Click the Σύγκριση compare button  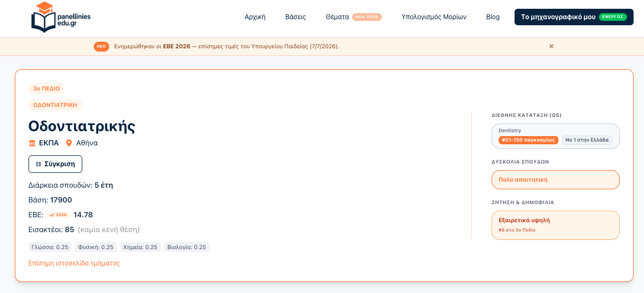coord(55,164)
